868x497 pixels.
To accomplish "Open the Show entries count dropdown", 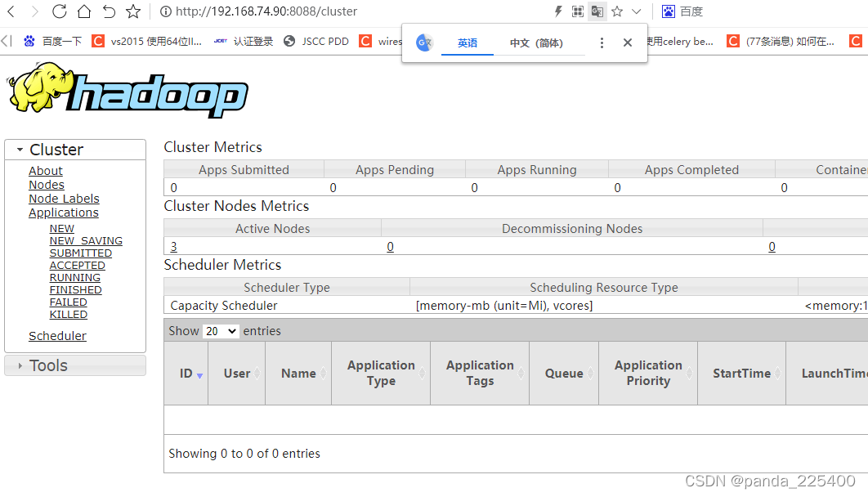I will coord(221,331).
